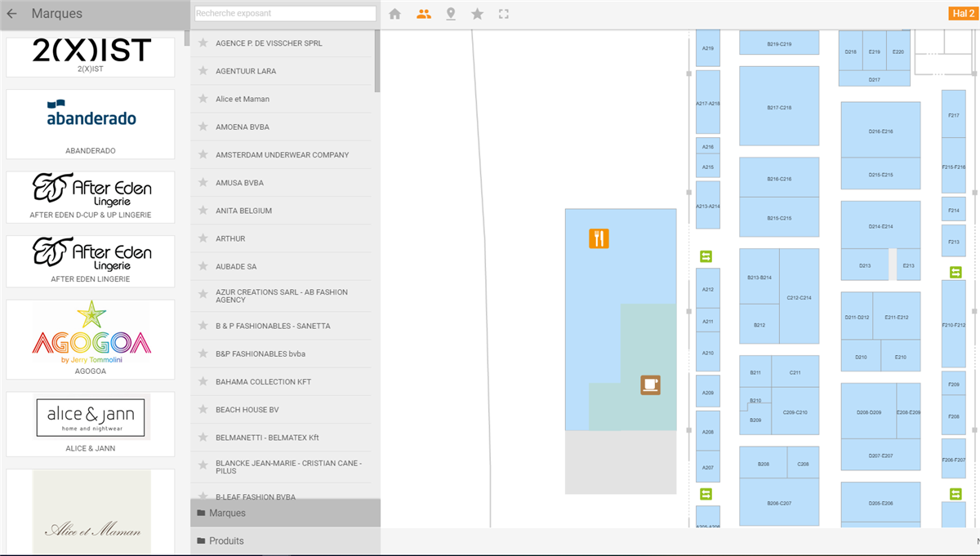
Task: Select B&P FASHIONABLES bvba exhibitor
Action: 281,354
